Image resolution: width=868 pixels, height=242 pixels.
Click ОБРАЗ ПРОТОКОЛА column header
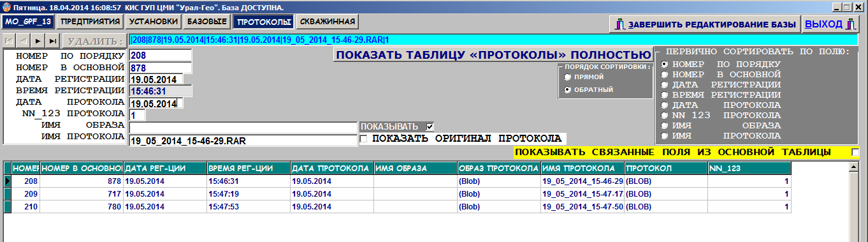point(498,169)
